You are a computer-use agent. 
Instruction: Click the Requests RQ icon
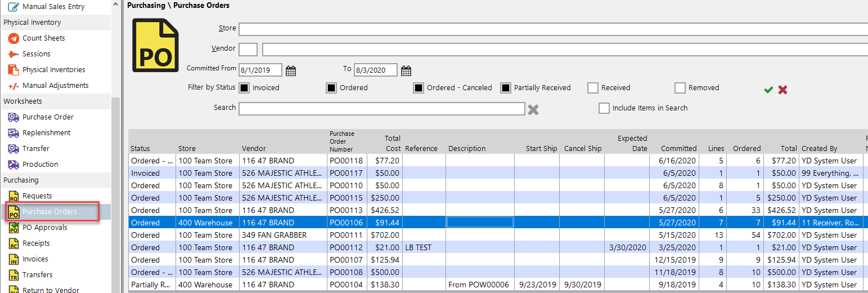click(x=14, y=196)
